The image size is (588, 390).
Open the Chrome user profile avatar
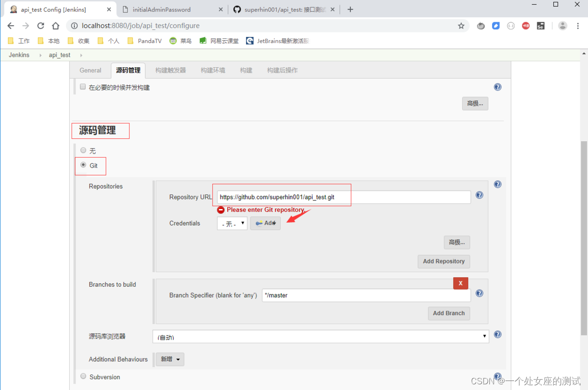(x=562, y=26)
